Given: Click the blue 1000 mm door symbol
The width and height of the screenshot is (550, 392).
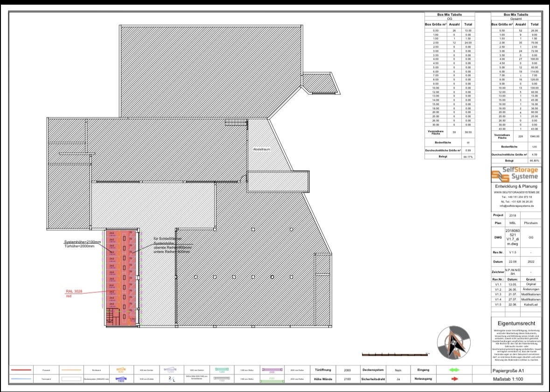Looking at the screenshot, I should pos(121,379).
